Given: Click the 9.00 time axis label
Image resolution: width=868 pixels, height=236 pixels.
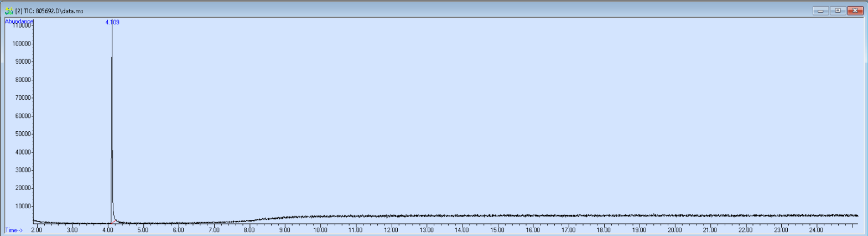Looking at the screenshot, I should pyautogui.click(x=285, y=230).
